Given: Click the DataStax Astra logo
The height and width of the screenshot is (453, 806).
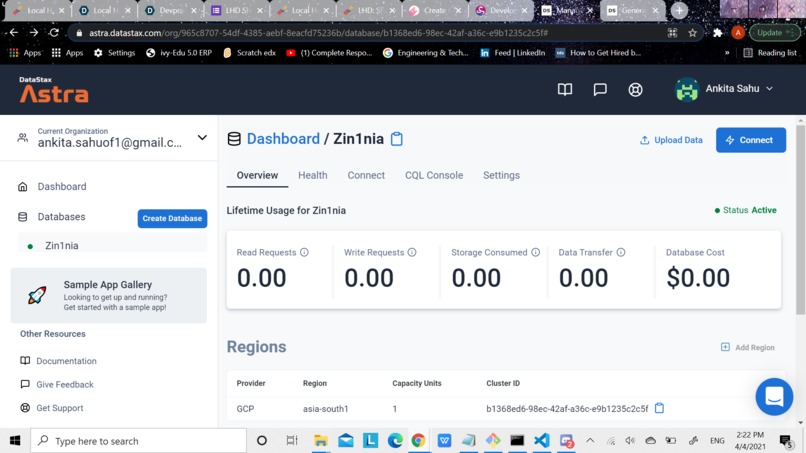Looking at the screenshot, I should tap(53, 89).
